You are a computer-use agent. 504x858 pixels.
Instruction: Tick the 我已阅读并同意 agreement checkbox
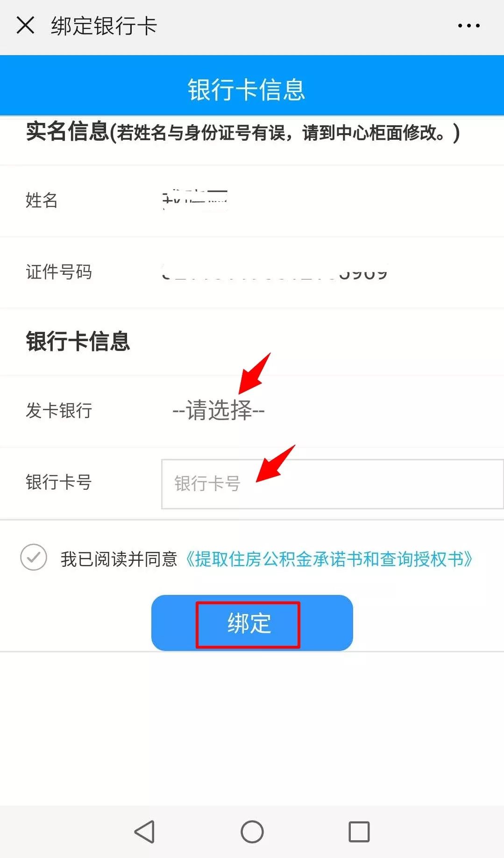pyautogui.click(x=34, y=557)
